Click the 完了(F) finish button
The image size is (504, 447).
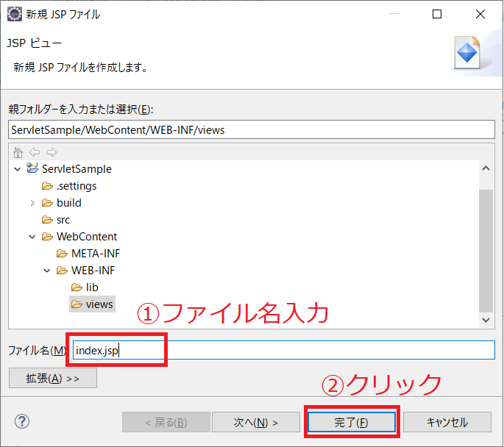coord(351,423)
